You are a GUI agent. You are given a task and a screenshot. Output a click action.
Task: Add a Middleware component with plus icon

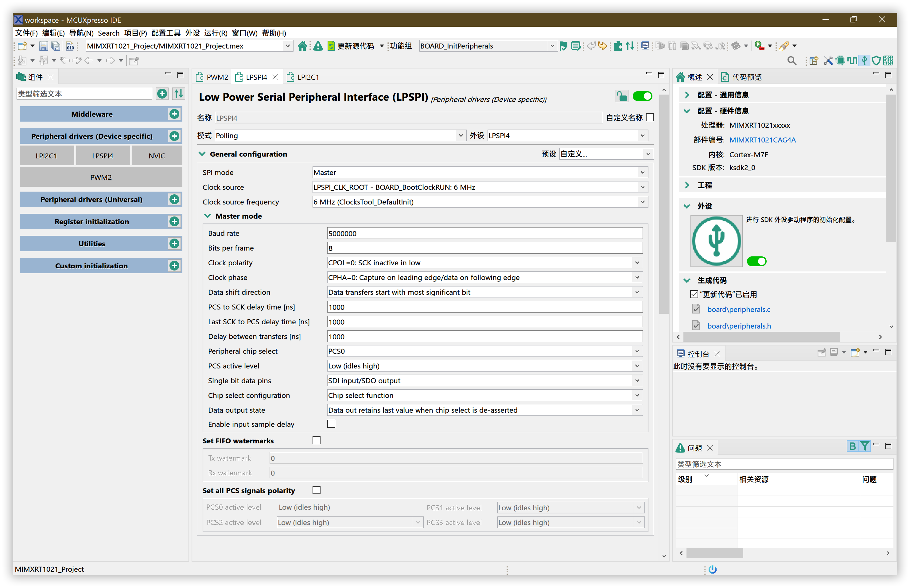(x=174, y=114)
